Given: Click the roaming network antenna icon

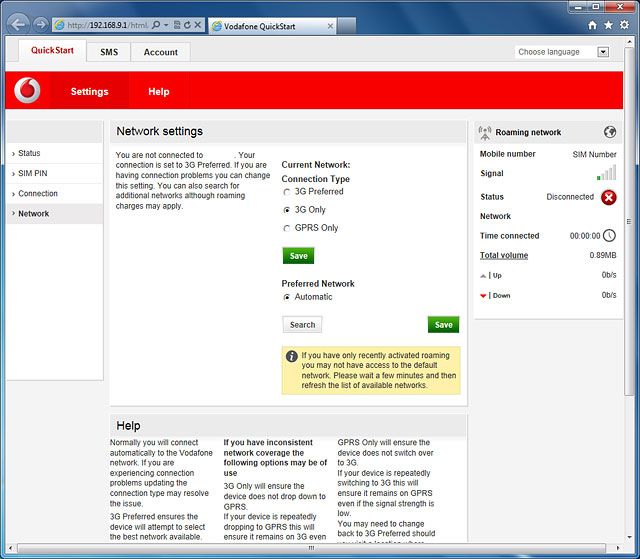Looking at the screenshot, I should [485, 133].
